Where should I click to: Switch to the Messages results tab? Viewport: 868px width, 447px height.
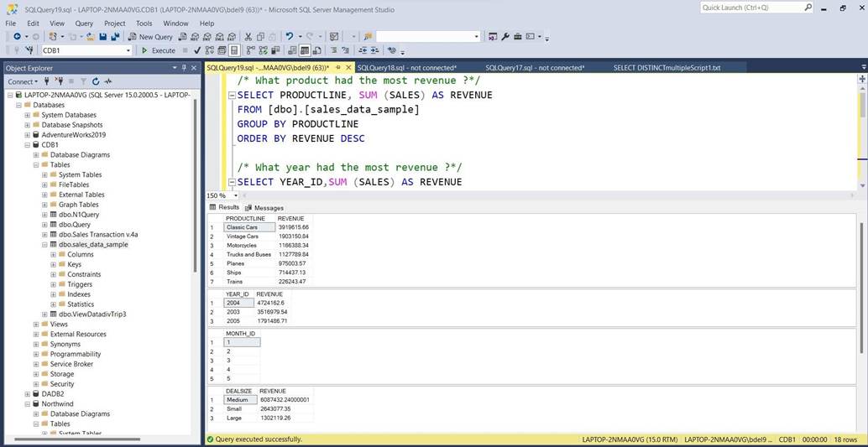click(264, 208)
